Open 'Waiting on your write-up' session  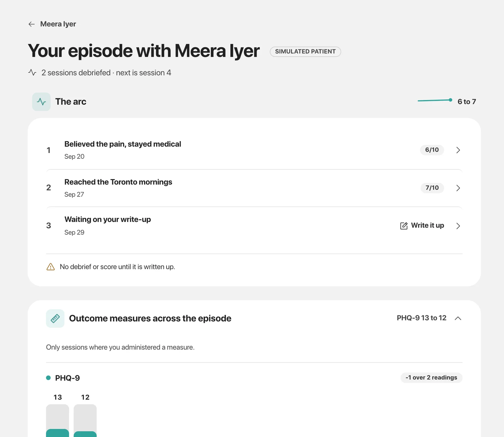click(254, 226)
